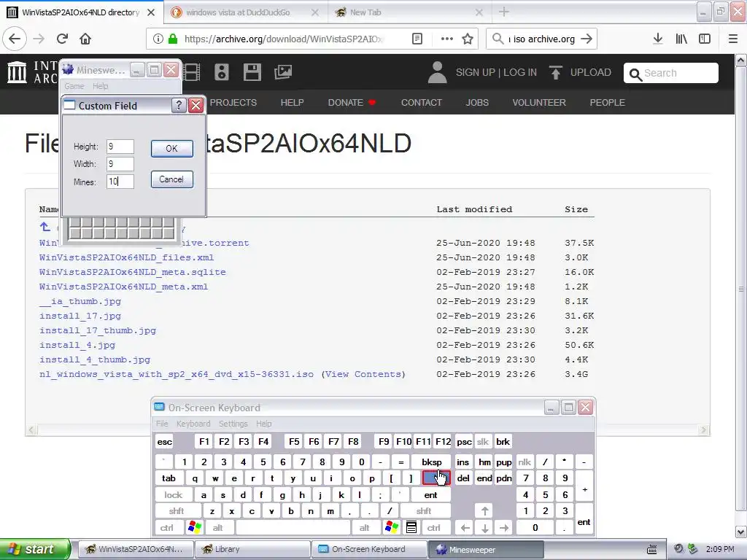747x560 pixels.
Task: Open On-Screen Keyboard Settings menu
Action: (x=233, y=424)
